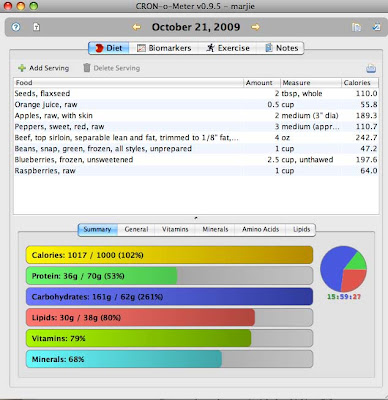Click the print/export icon above Calories column
The image size is (388, 400).
click(x=371, y=68)
